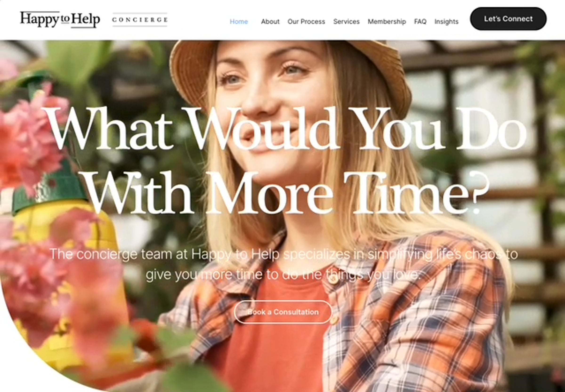Open the Home navigation link

(239, 22)
